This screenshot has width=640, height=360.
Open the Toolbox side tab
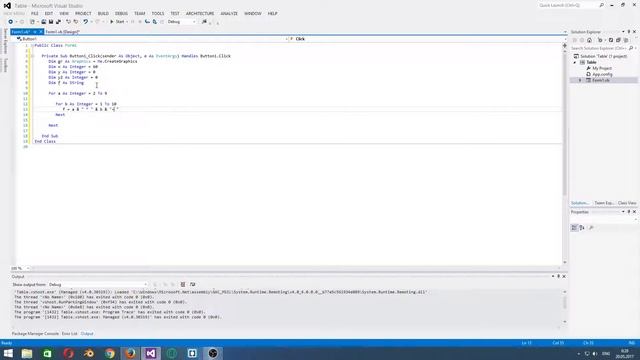[x=6, y=65]
